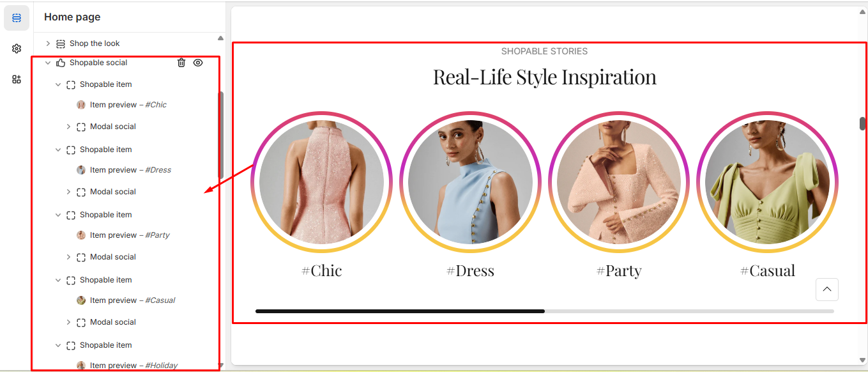868x372 pixels.
Task: Expand the Shop the look section
Action: pyautogui.click(x=48, y=43)
